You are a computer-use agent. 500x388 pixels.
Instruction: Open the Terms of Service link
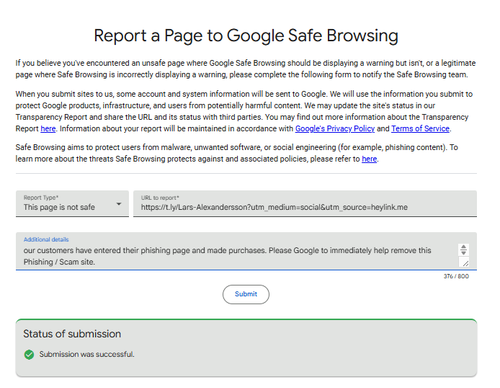[x=420, y=129]
